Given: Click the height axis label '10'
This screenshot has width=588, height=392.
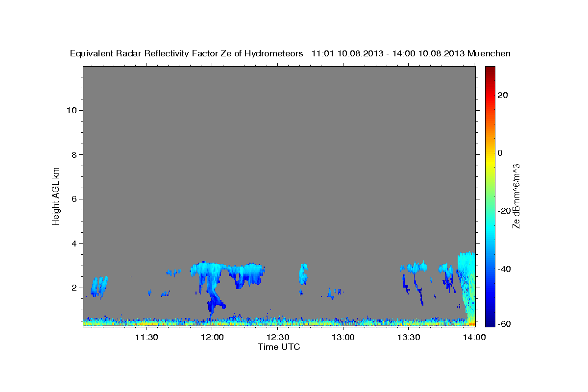Looking at the screenshot, I should tap(72, 110).
